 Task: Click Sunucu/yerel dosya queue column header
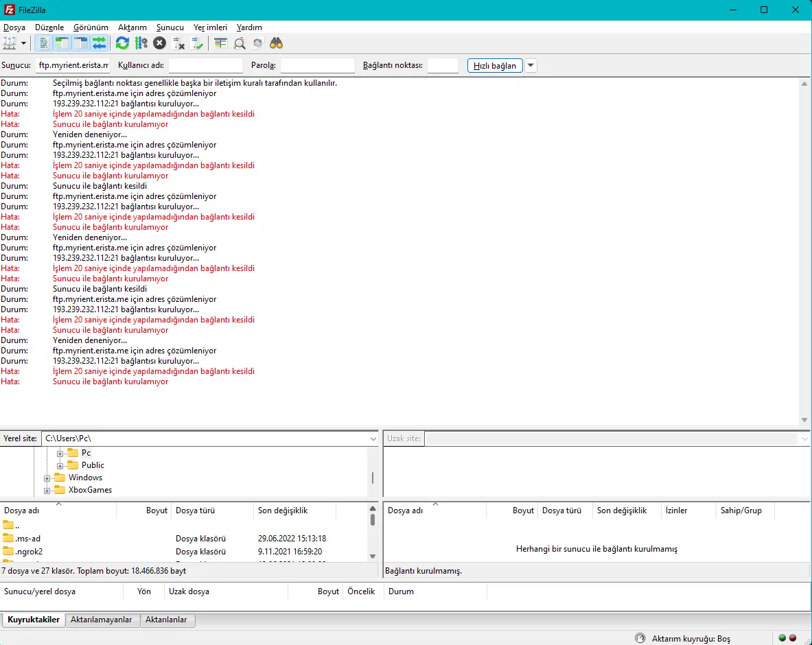pos(62,591)
